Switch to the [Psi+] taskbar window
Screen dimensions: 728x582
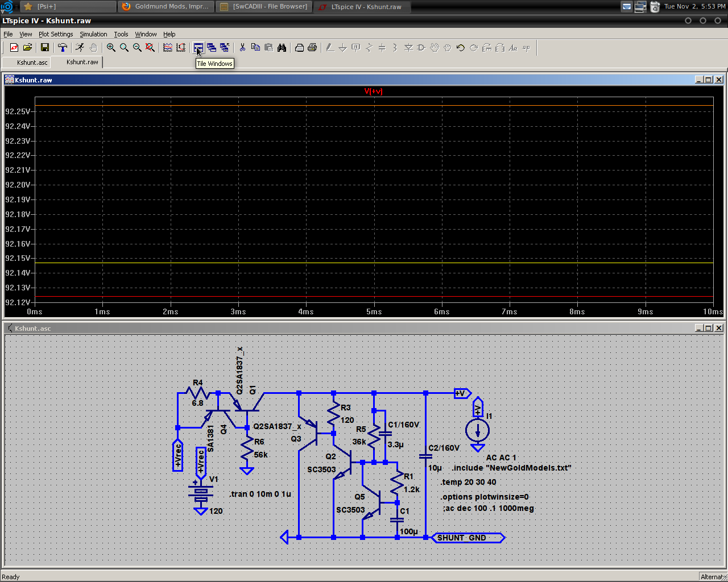pos(68,6)
